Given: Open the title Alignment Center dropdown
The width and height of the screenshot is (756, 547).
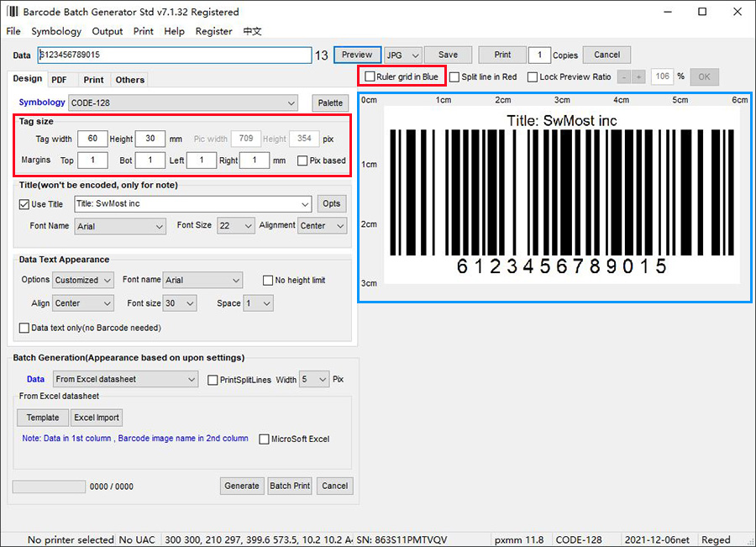Looking at the screenshot, I should (322, 226).
